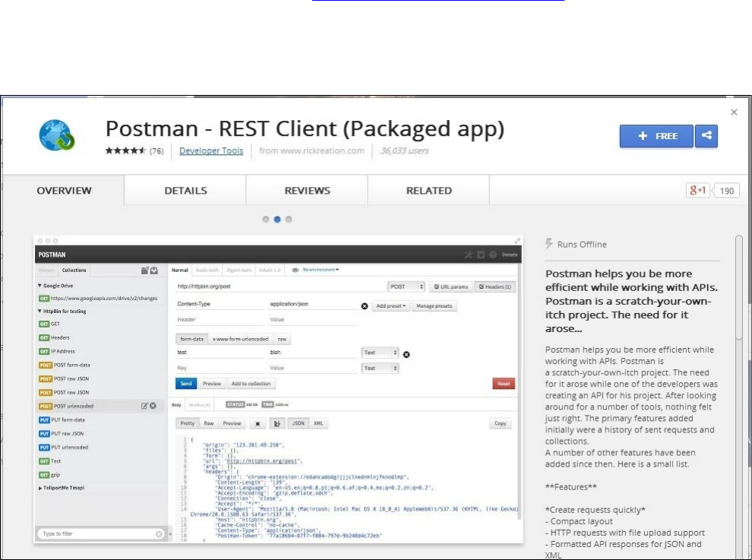Click the Runs Offline lightning icon

pos(549,244)
